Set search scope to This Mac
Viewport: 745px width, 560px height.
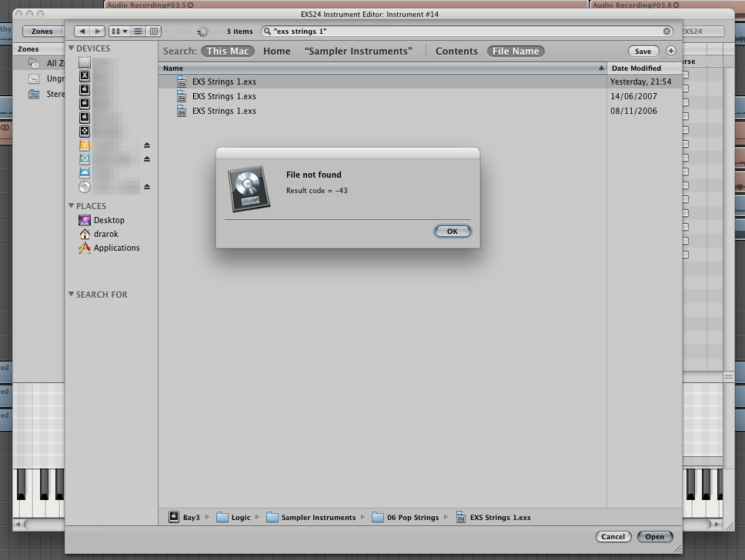coord(228,52)
